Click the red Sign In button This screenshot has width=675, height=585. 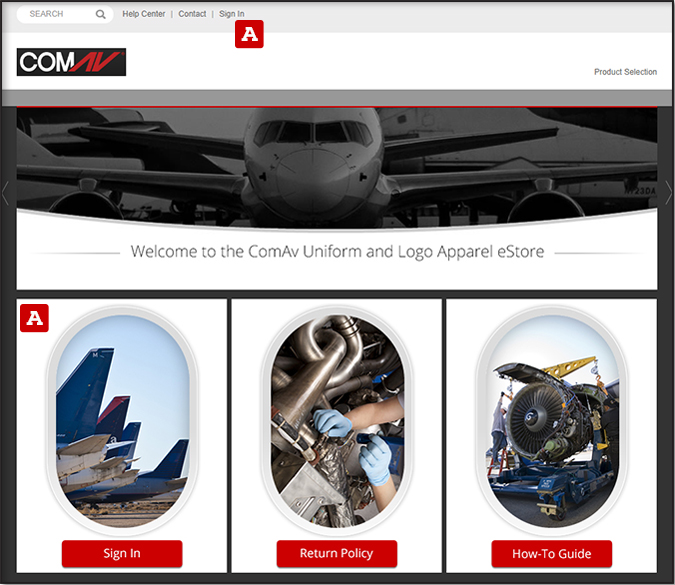coord(122,554)
